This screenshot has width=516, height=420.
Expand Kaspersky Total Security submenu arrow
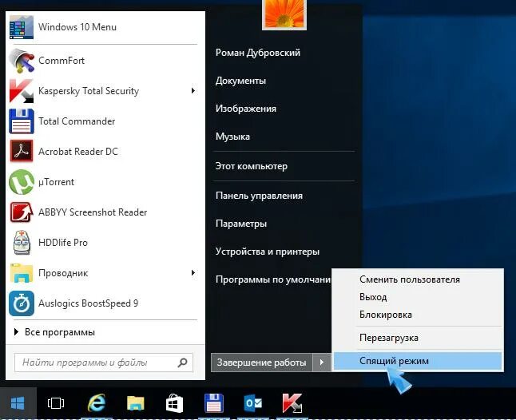193,91
